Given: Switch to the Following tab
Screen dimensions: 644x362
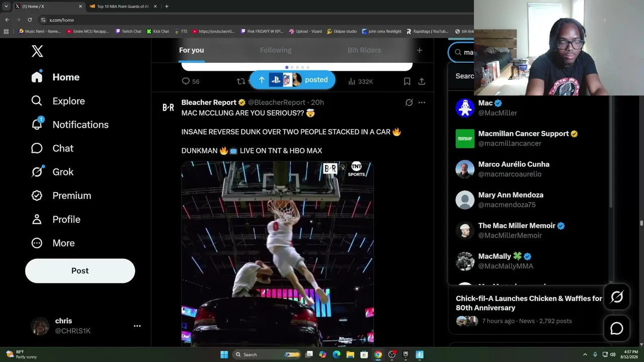Looking at the screenshot, I should pos(276,50).
